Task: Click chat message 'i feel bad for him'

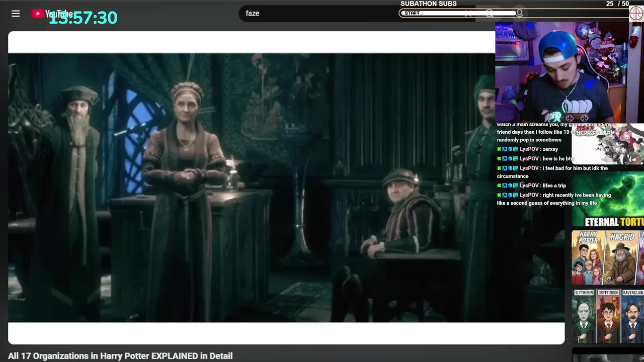Action: click(552, 172)
